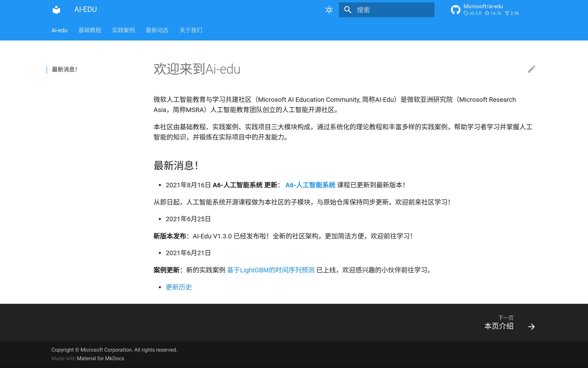Go to the 最新动态 tab
The height and width of the screenshot is (368, 588).
[x=157, y=30]
